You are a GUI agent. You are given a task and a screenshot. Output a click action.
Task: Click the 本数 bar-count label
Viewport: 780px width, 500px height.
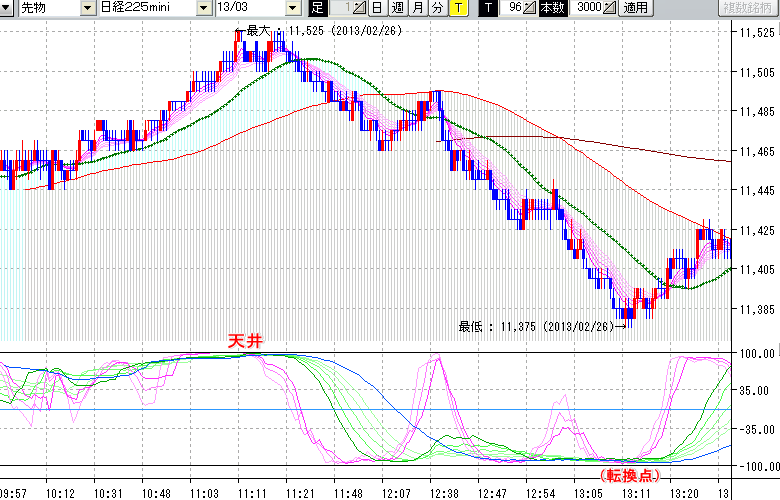coord(552,9)
